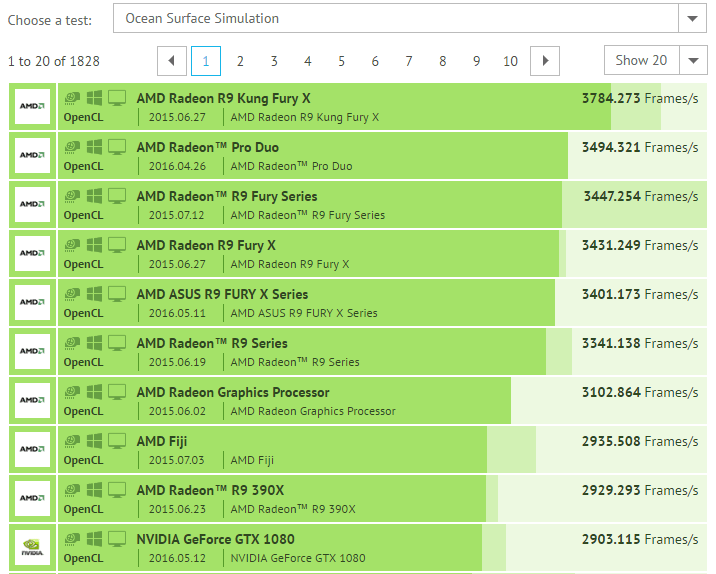Click the GPU card icon in the R9 Series row
The image size is (716, 574).
[x=72, y=343]
